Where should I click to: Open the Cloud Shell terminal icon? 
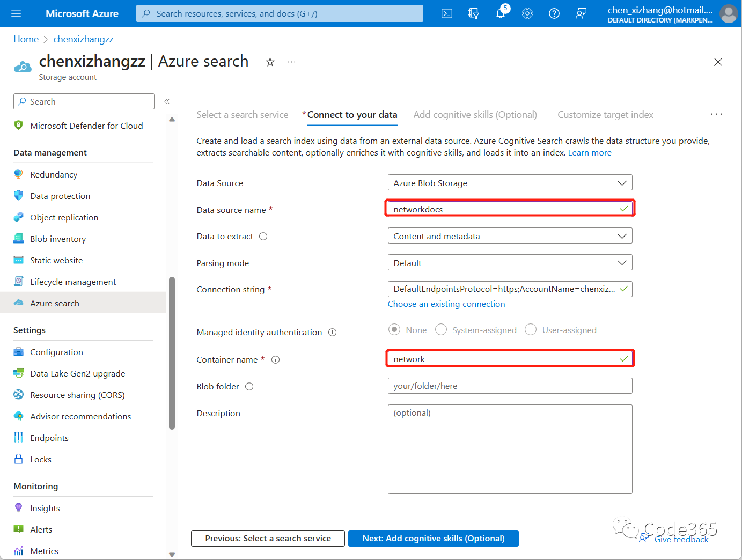(446, 13)
